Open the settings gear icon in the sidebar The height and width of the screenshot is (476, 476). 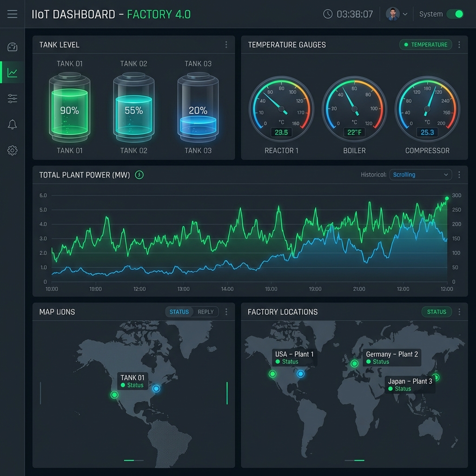point(12,150)
